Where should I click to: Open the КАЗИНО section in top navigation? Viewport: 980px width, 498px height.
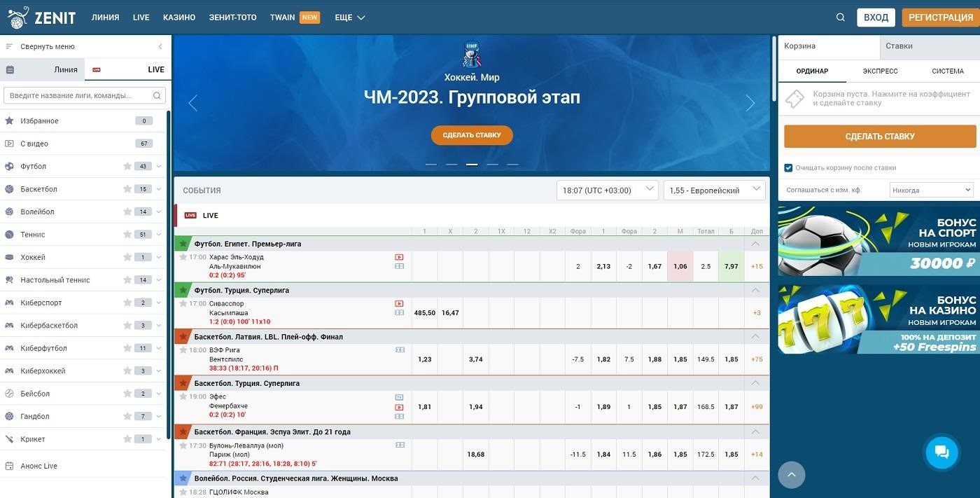(x=179, y=18)
